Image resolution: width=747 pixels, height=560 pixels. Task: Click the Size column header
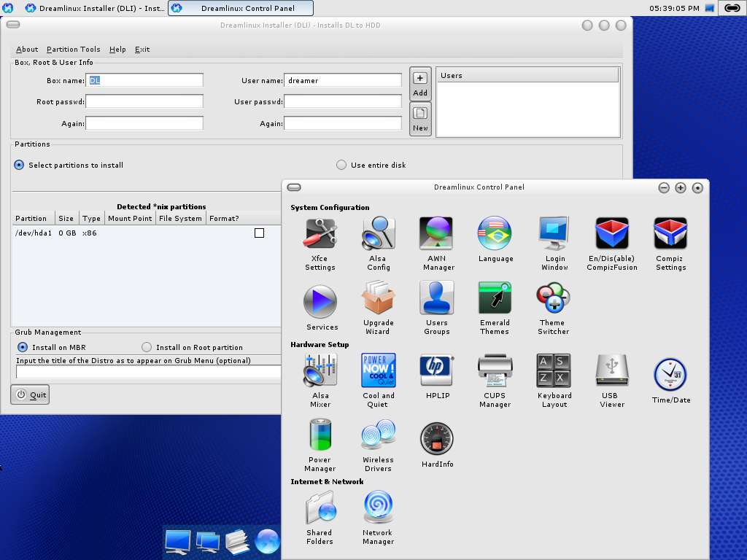coord(66,218)
